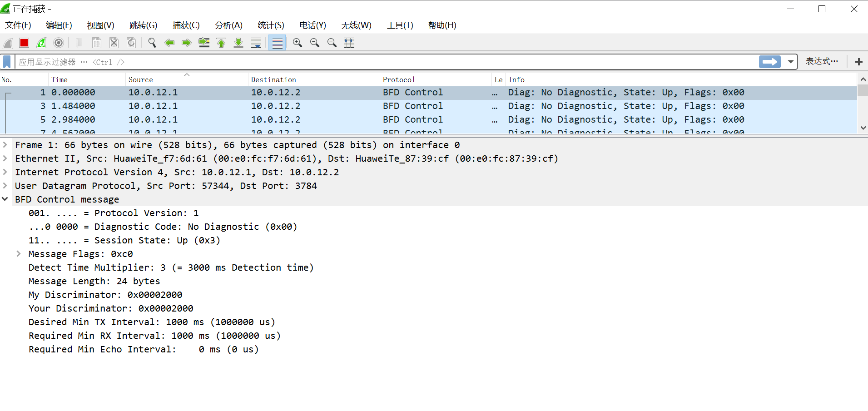Click the close capture file icon
Screen dimensions: 868x411
[x=114, y=43]
